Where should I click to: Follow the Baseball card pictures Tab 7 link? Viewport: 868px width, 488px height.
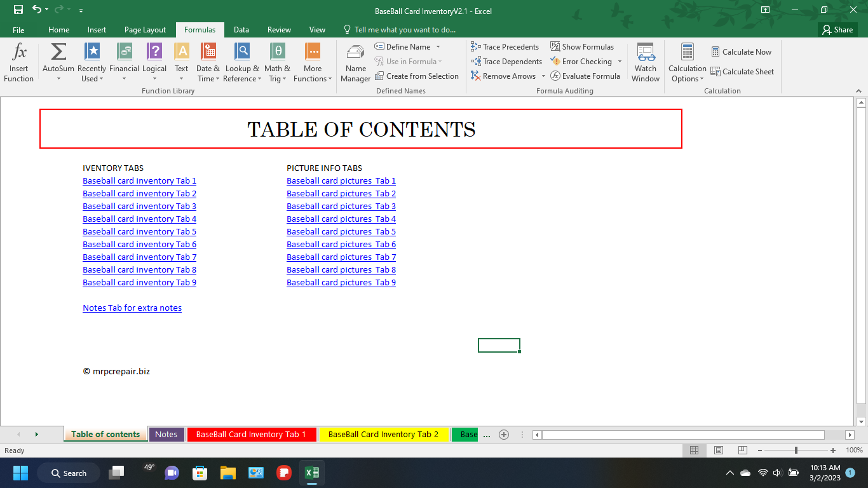(x=341, y=257)
